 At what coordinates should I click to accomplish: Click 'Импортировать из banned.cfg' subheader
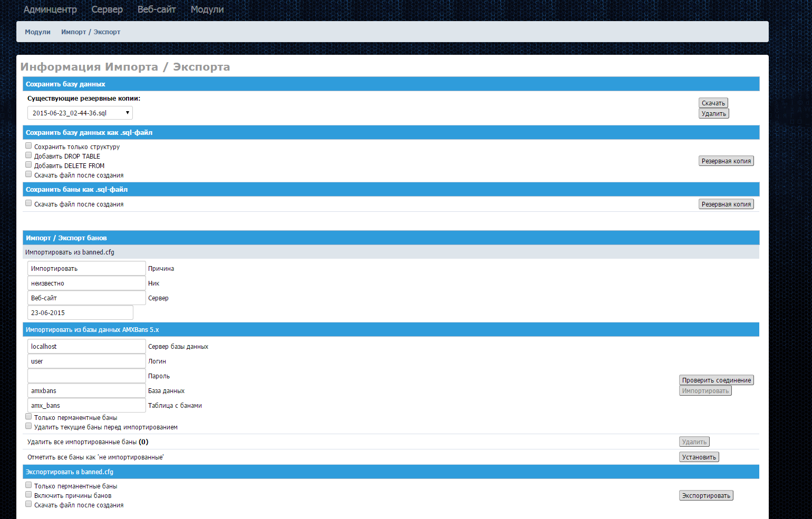(391, 252)
